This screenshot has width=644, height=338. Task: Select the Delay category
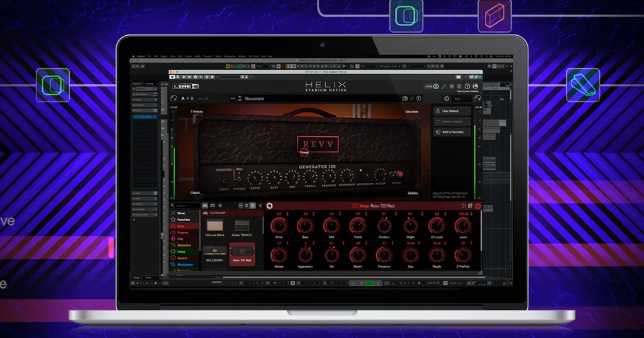coord(184,251)
